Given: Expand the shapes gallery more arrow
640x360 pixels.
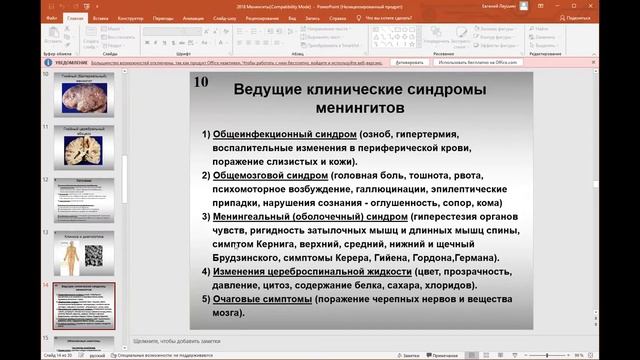Looking at the screenshot, I should pos(419,45).
